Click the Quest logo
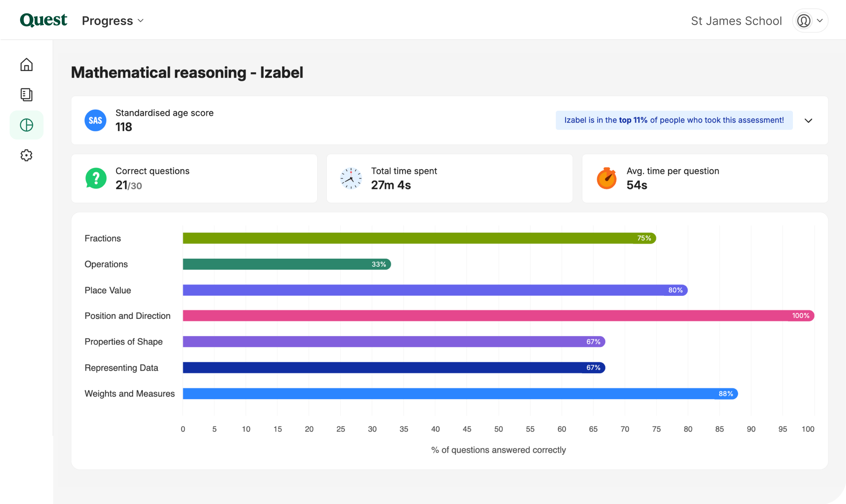 coord(43,20)
